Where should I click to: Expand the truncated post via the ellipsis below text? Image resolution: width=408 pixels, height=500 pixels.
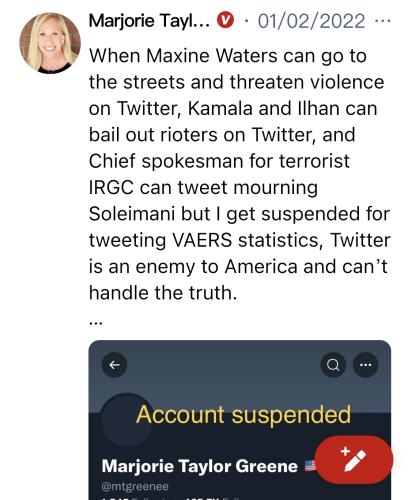tap(96, 322)
